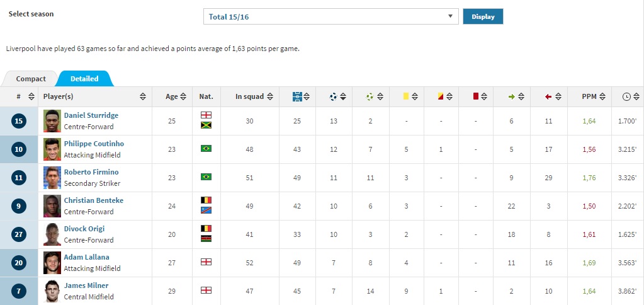This screenshot has height=305, width=644.
Task: Sort by appearances pitch icon
Action: (x=297, y=97)
